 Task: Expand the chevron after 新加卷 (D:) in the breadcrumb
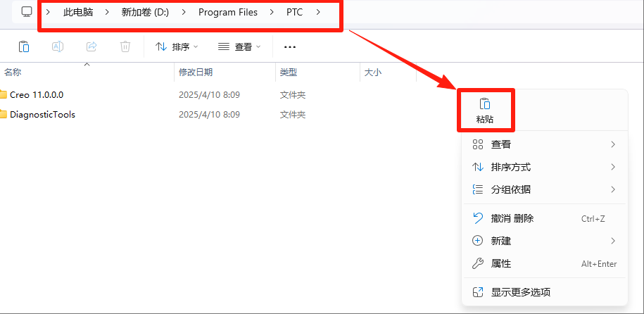click(184, 13)
